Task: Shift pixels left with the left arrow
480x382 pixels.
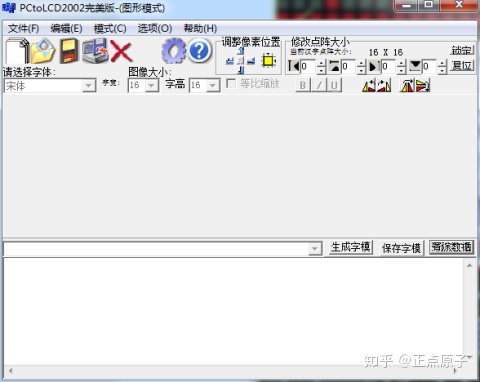Action: [x=230, y=61]
